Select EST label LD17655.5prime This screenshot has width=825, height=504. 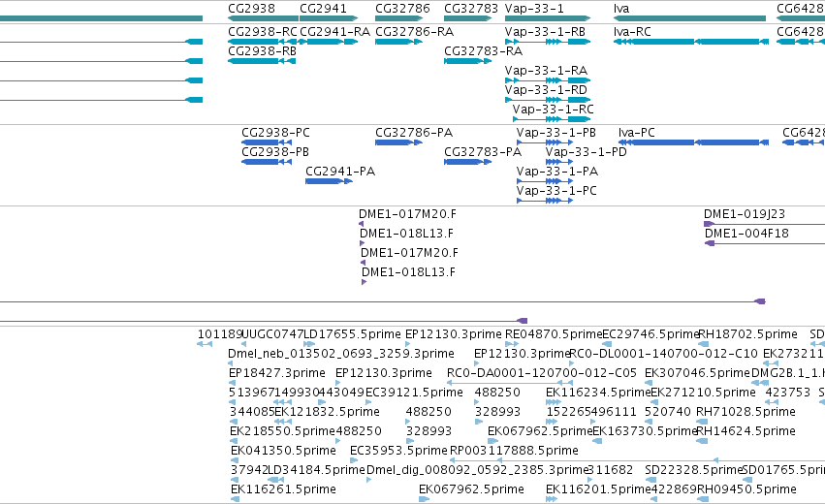tap(353, 334)
